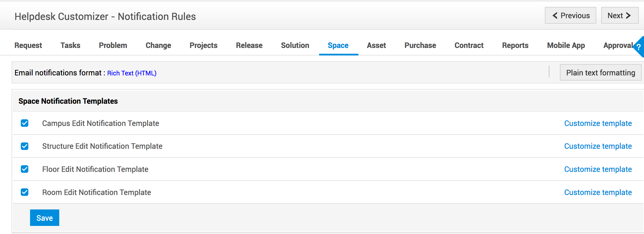
Task: Open the Asset tab
Action: (x=376, y=45)
